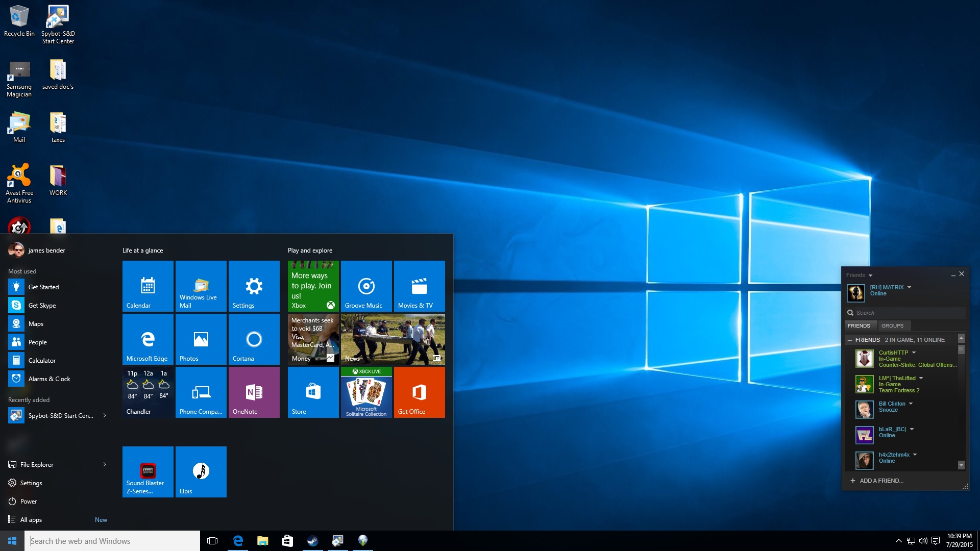Open Groove Music tile
980x551 pixels.
366,286
